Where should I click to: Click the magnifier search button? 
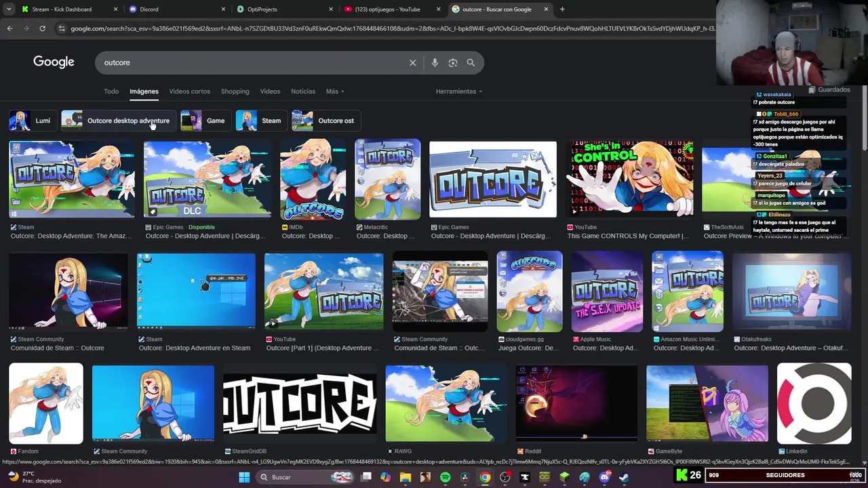click(x=471, y=62)
